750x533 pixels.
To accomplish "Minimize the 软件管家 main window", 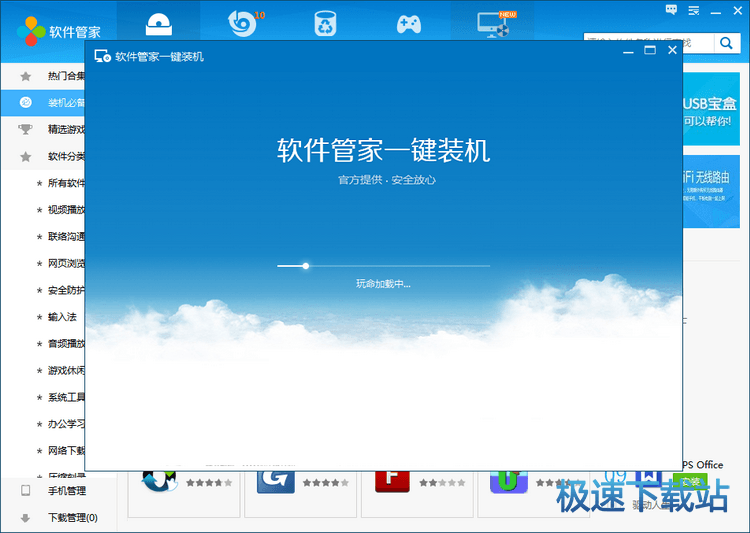I will (x=716, y=11).
